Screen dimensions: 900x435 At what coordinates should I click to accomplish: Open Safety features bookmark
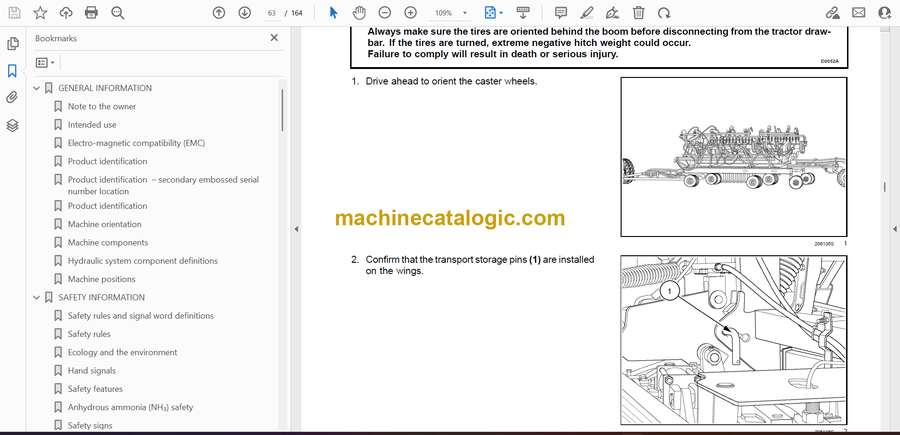(x=95, y=389)
